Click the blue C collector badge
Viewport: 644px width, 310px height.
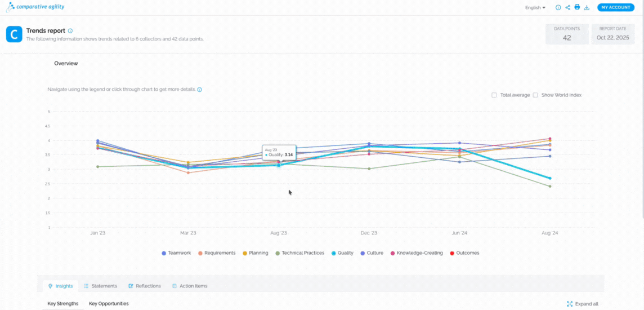[x=14, y=34]
